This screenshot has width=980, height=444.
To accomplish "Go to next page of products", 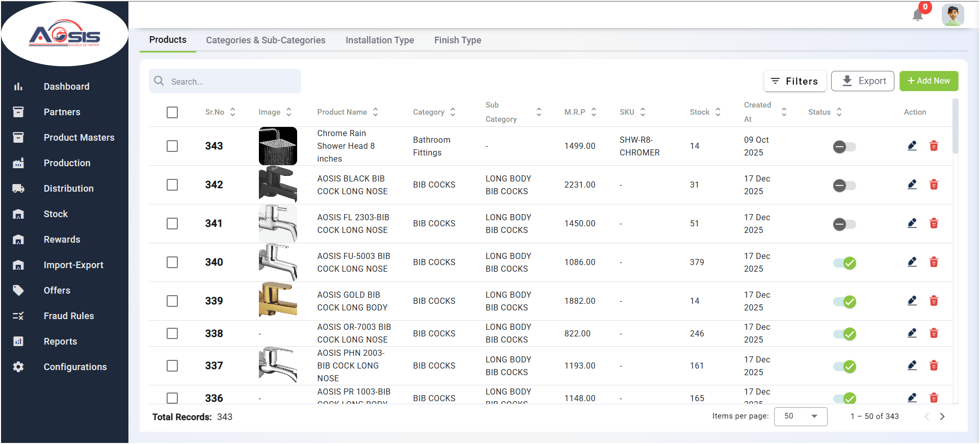I will tap(942, 416).
